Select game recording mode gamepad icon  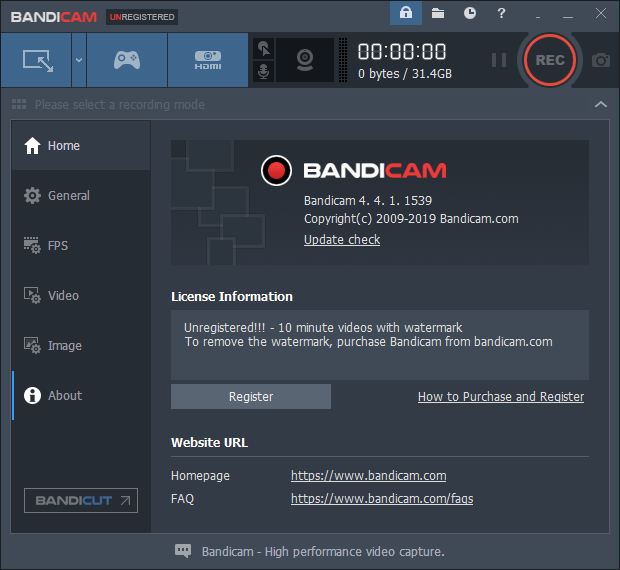click(127, 60)
